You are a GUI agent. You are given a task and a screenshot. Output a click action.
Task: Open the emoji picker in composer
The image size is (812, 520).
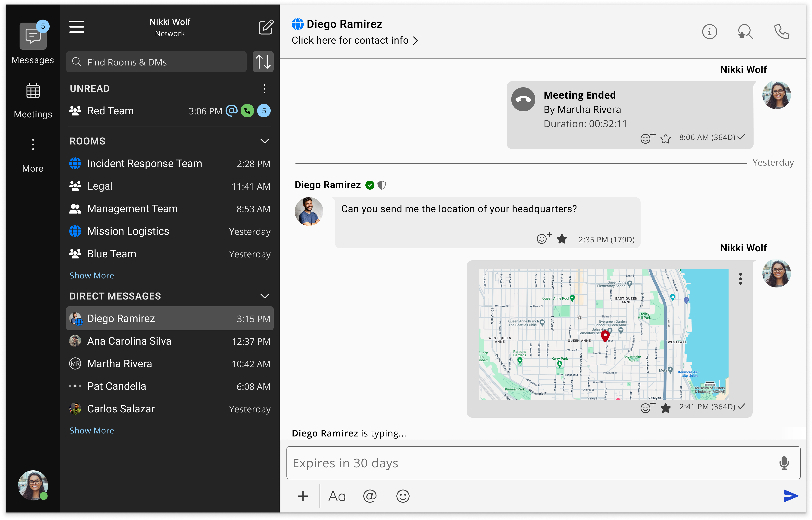click(x=403, y=496)
